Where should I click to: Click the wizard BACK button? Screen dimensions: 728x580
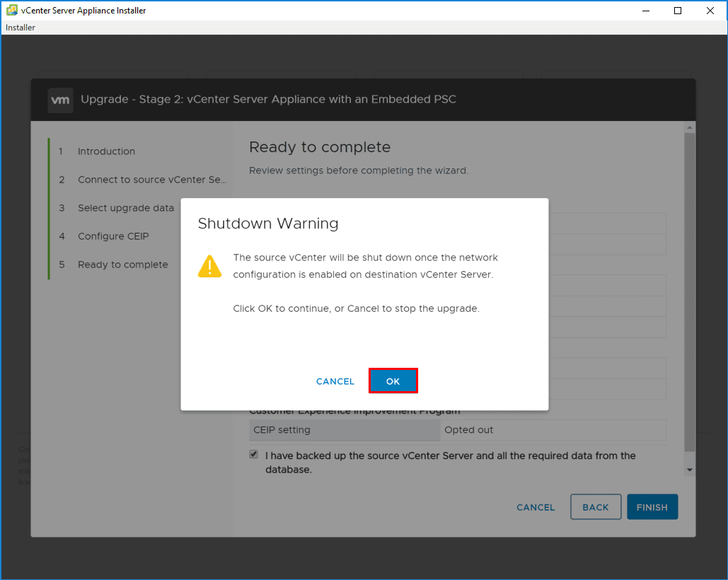pyautogui.click(x=596, y=506)
